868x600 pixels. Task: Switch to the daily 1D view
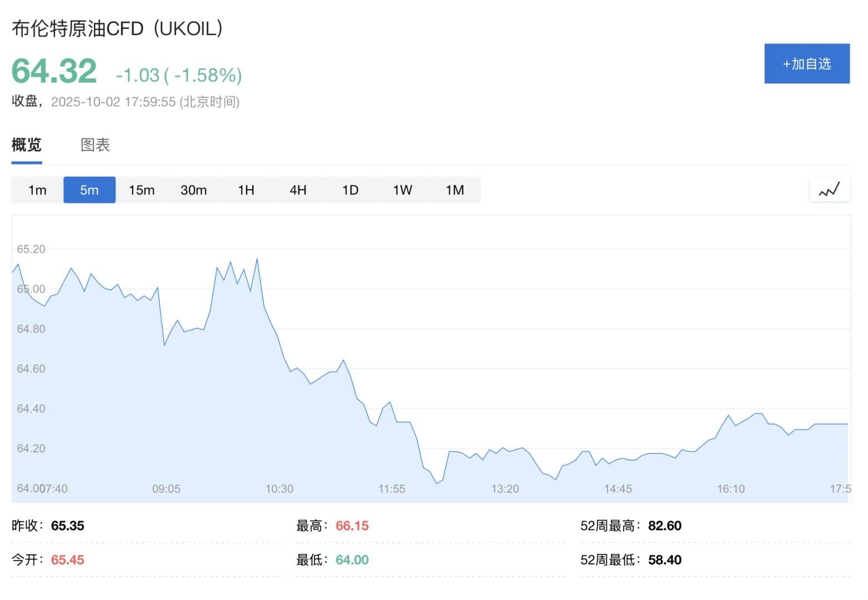tap(350, 189)
